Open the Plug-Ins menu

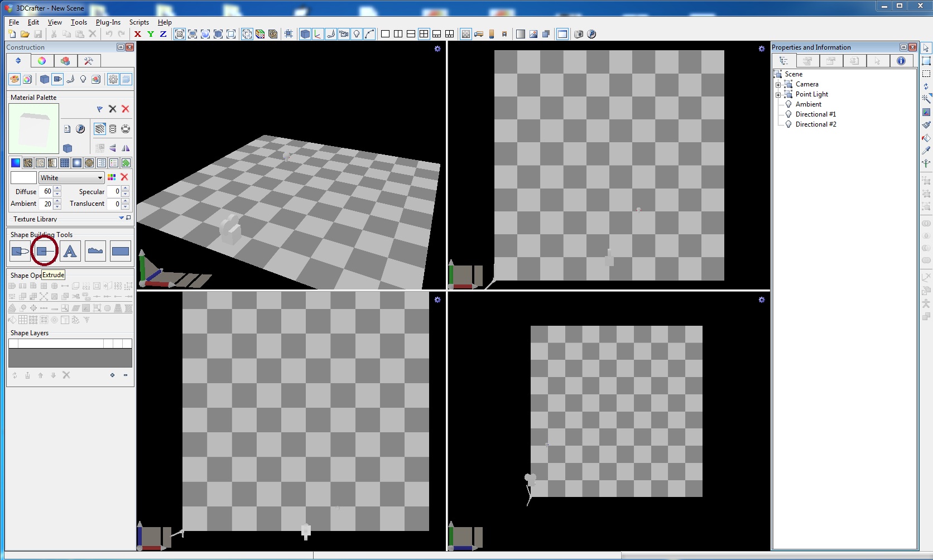click(x=108, y=22)
